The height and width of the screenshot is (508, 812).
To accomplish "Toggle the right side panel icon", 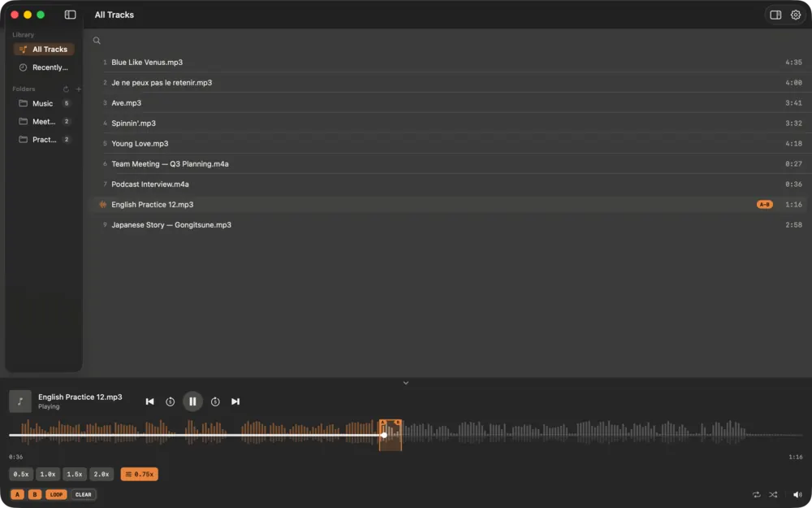I will [775, 15].
